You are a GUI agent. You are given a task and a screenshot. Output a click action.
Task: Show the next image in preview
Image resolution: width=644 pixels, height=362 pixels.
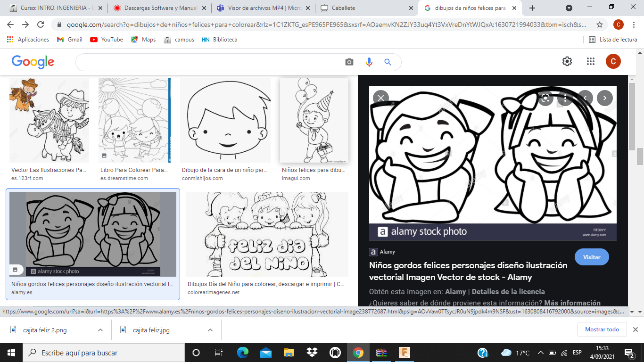tap(604, 98)
